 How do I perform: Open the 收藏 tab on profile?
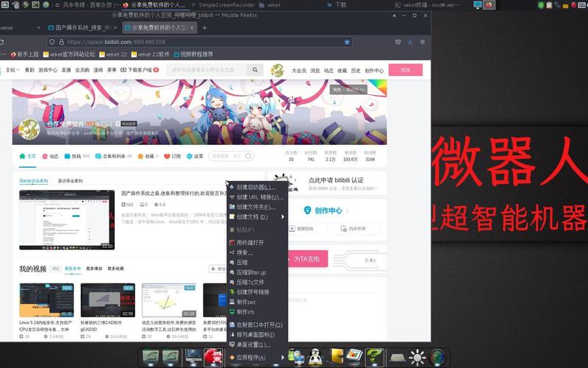148,156
